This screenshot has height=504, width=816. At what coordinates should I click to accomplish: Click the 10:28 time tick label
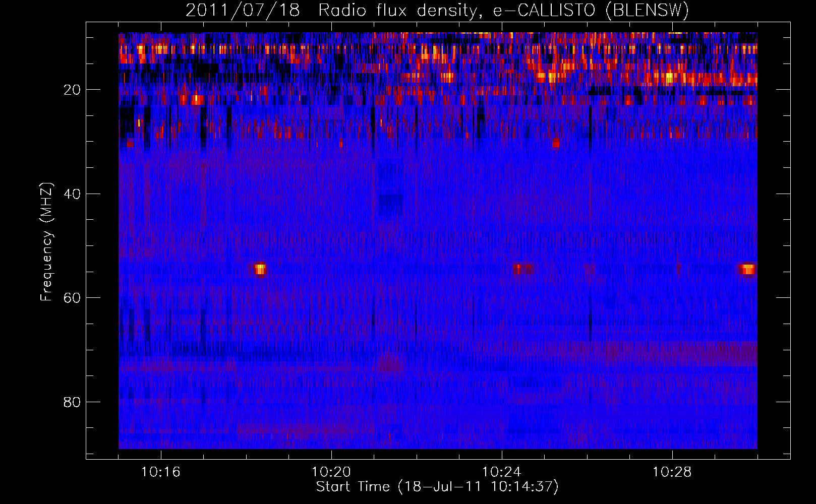[672, 472]
